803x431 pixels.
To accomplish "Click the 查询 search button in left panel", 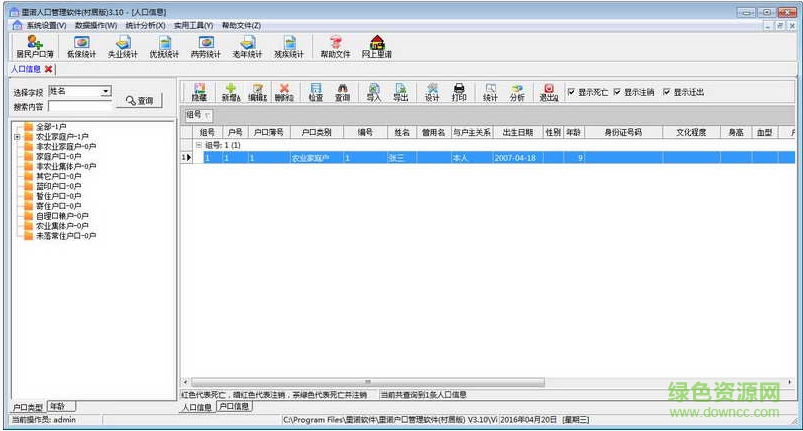I will point(140,101).
